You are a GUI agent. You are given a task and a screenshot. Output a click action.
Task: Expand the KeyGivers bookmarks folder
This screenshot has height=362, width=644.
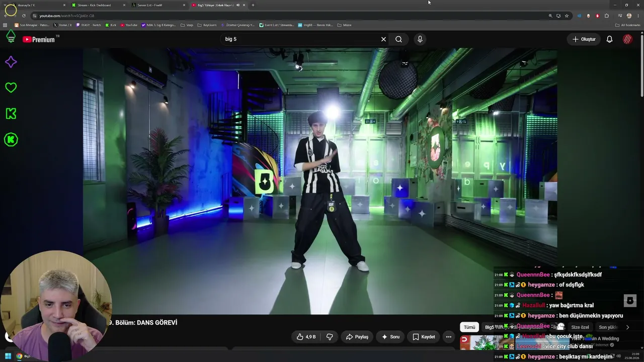(x=207, y=25)
